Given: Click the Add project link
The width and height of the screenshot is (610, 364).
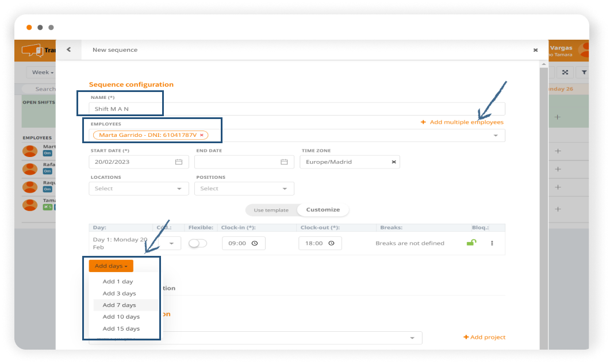Looking at the screenshot, I should 484,337.
